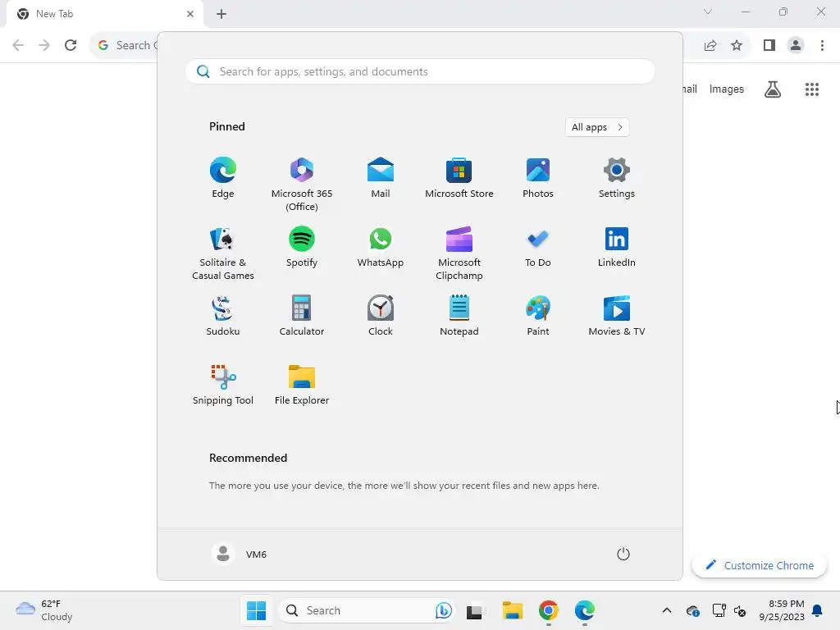Click the taskbar Search box
840x630 pixels.
(367, 610)
